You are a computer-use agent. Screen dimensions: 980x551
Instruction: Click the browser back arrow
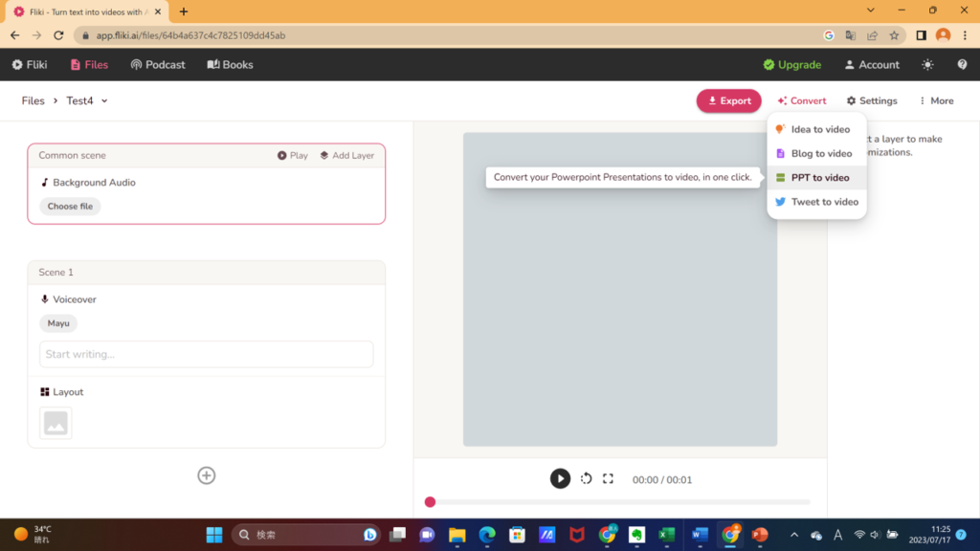click(15, 35)
